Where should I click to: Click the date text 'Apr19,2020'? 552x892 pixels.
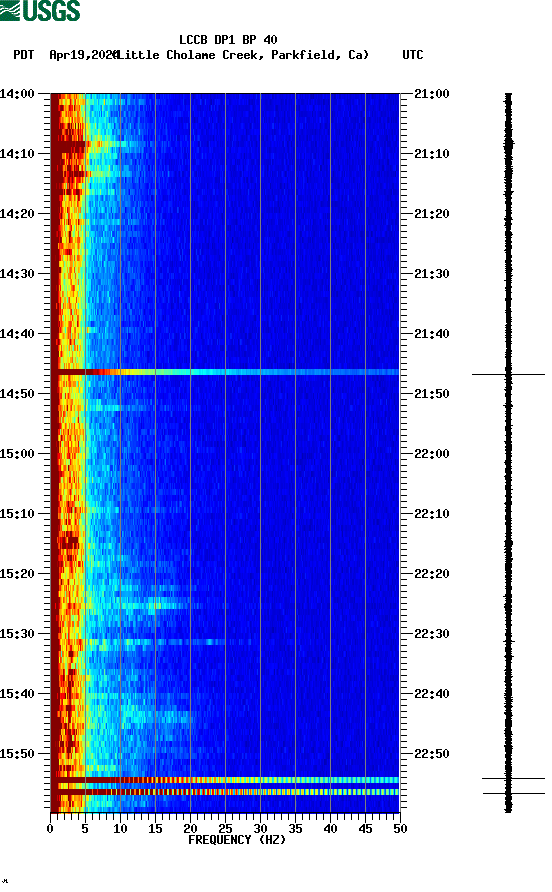click(83, 55)
